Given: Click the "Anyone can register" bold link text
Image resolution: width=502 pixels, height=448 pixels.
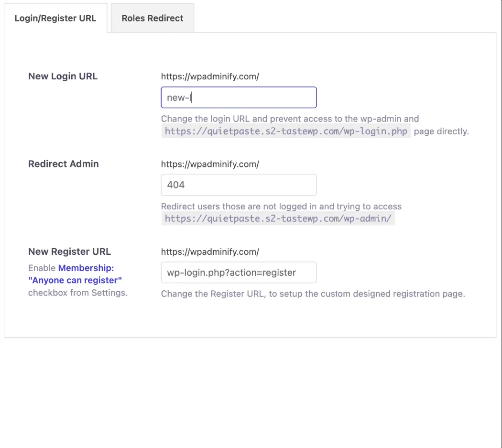Looking at the screenshot, I should pos(75,280).
